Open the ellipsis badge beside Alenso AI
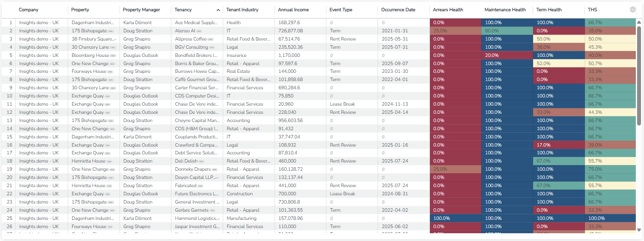 pos(199,31)
